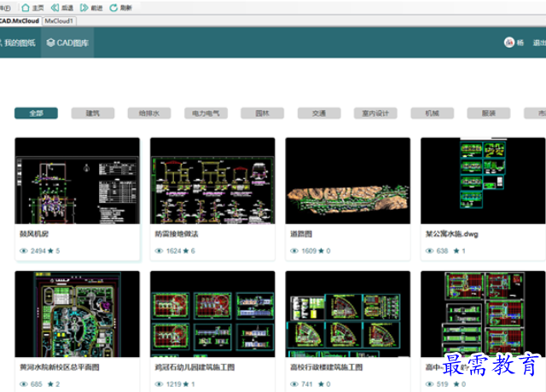Switch to the CAD.MxCloud tab
Image resolution: width=546 pixels, height=392 pixels.
pos(20,20)
